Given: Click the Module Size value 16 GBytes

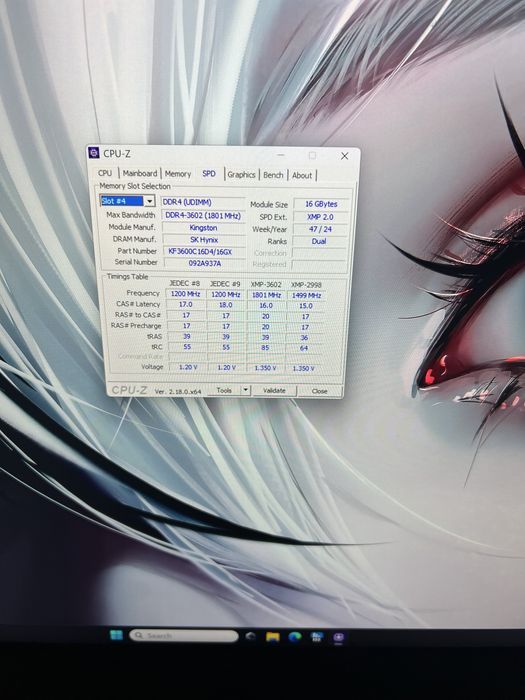Looking at the screenshot, I should pos(321,204).
